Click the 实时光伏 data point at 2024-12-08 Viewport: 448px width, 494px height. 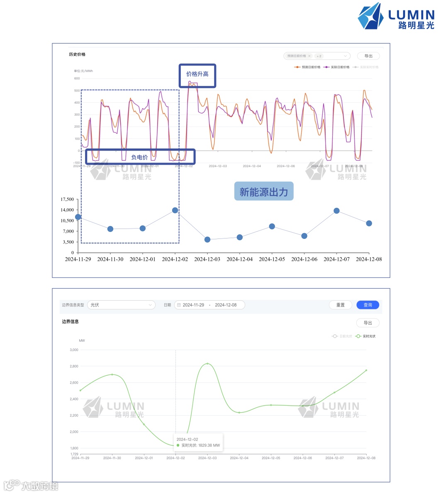point(366,370)
